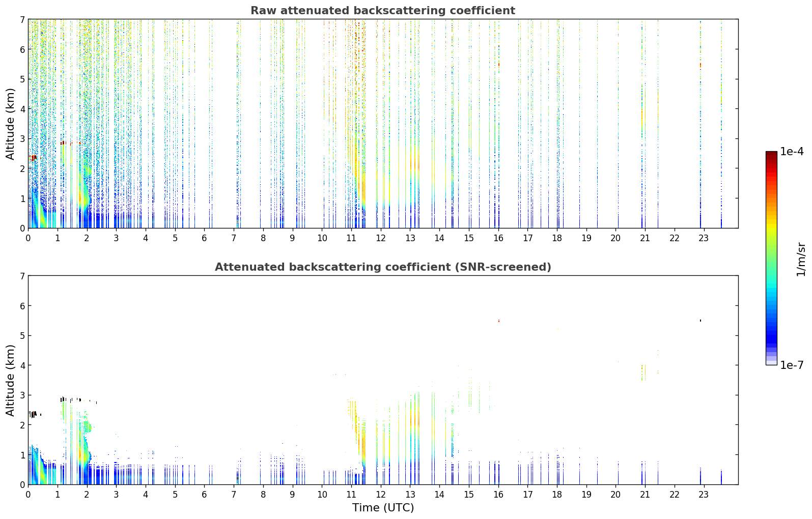
Task: Click the '1/m/sr' colorbar unit label
Action: tap(801, 259)
